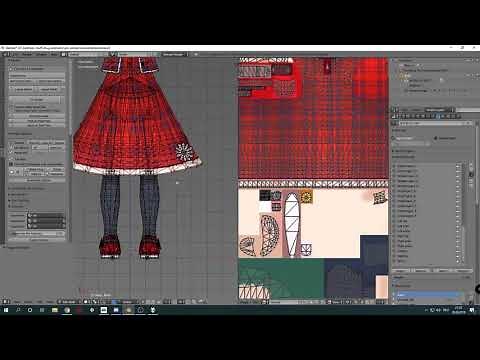
Task: Open the notification center in system tray
Action: pos(472,310)
